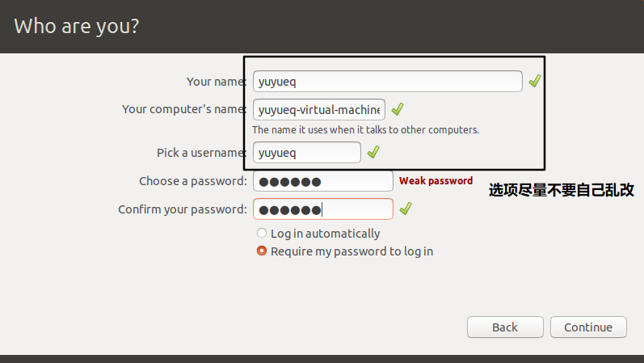644x363 pixels.
Task: Select Require my password to log in
Action: [x=344, y=251]
